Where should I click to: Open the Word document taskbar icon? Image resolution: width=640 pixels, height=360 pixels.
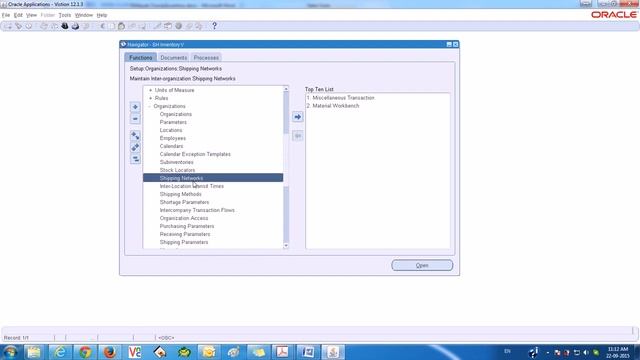[308, 352]
